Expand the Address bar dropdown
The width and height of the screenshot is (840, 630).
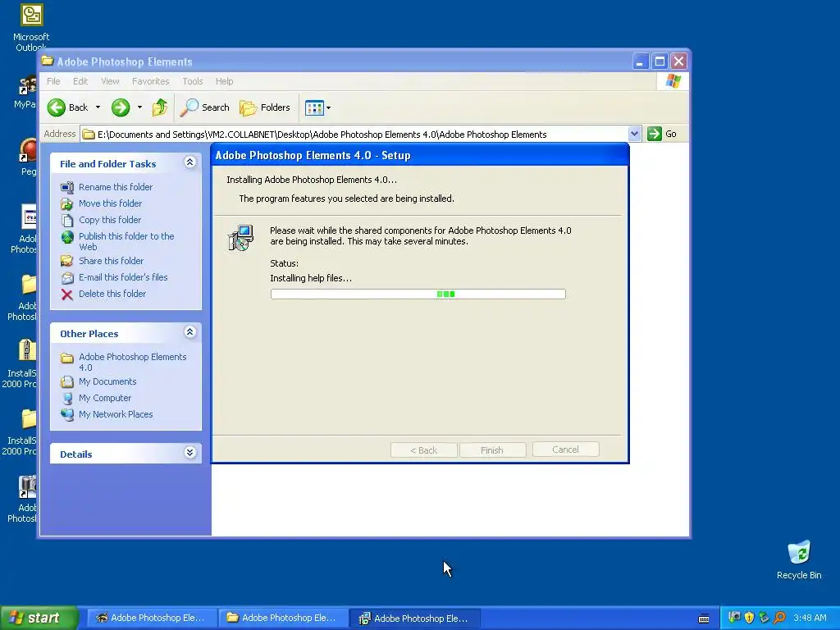[634, 134]
